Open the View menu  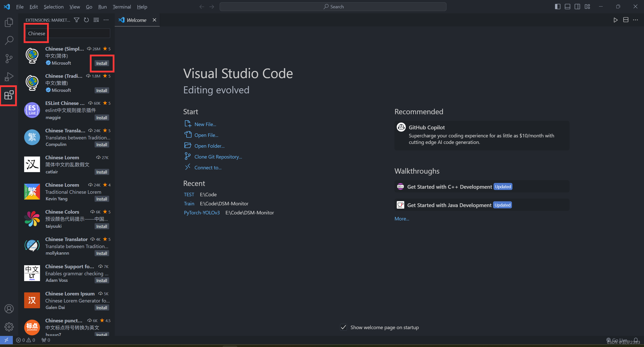coord(74,7)
